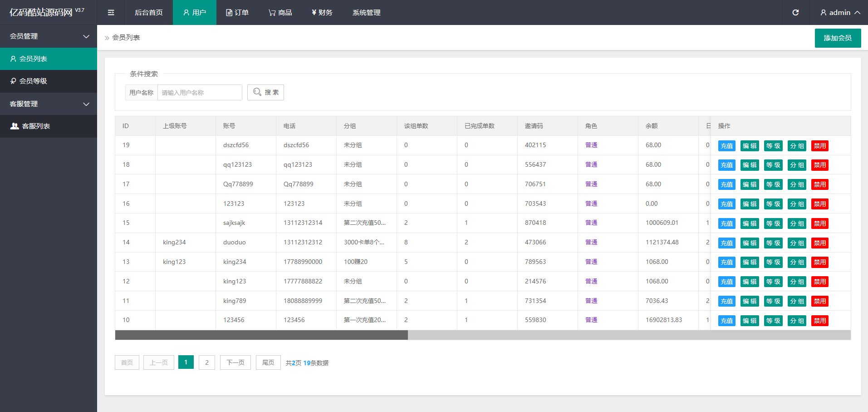This screenshot has width=868, height=412.
Task: Click the refresh icon in top bar
Action: pyautogui.click(x=795, y=12)
